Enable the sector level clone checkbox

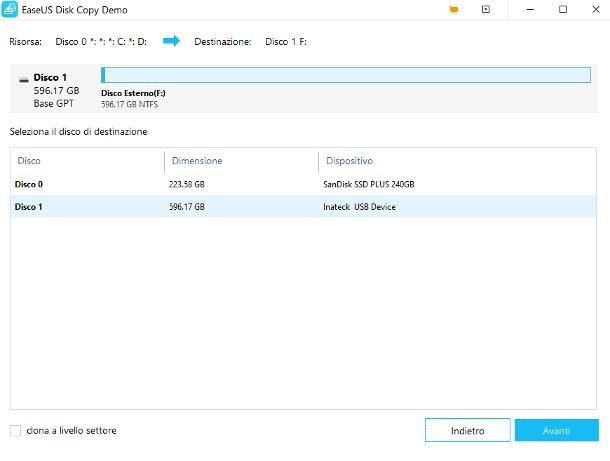click(x=16, y=431)
